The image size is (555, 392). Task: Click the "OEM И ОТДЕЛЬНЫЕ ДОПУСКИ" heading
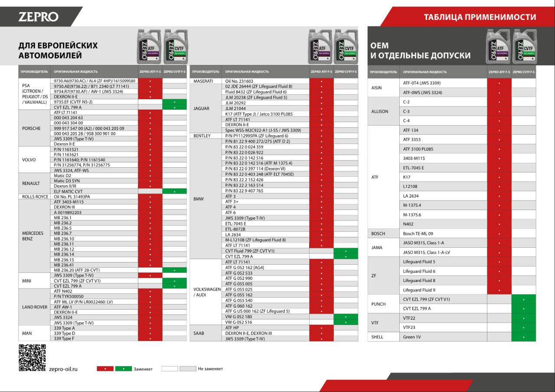pyautogui.click(x=420, y=50)
